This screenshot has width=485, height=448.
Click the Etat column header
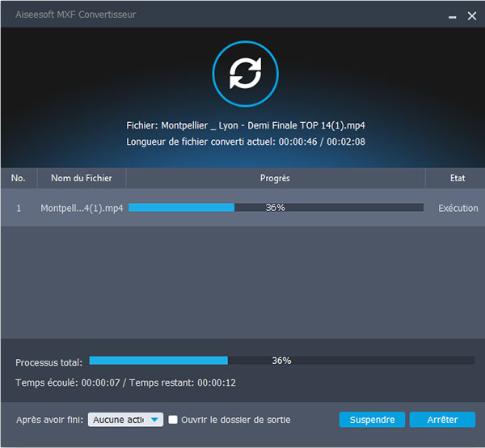457,178
